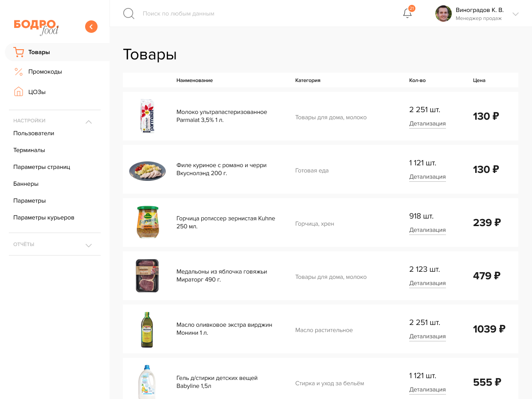Collapse sidebar with orange arrow button

(x=91, y=27)
